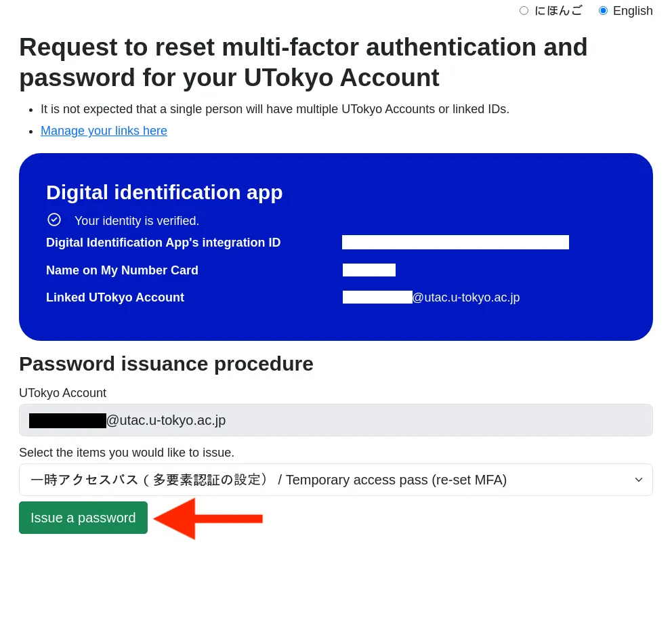This screenshot has height=622, width=672.
Task: Click the red arrow pointing at the button
Action: [x=208, y=519]
